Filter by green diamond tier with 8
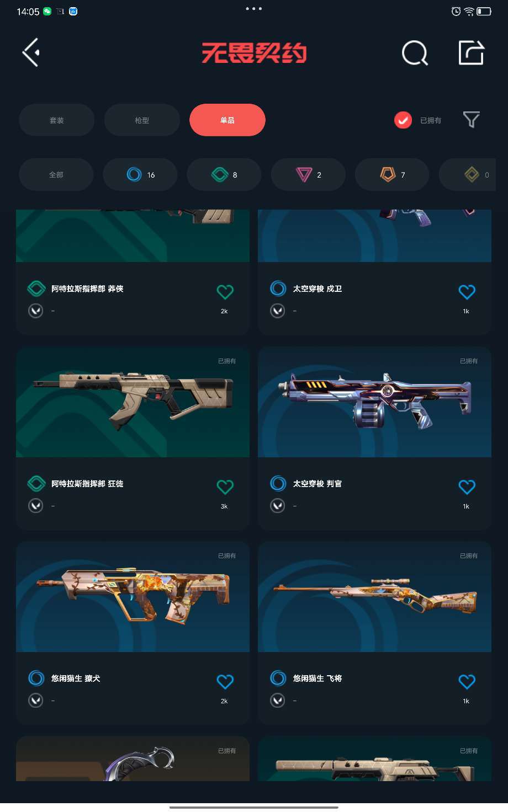Viewport: 508px width, 812px height. [224, 174]
